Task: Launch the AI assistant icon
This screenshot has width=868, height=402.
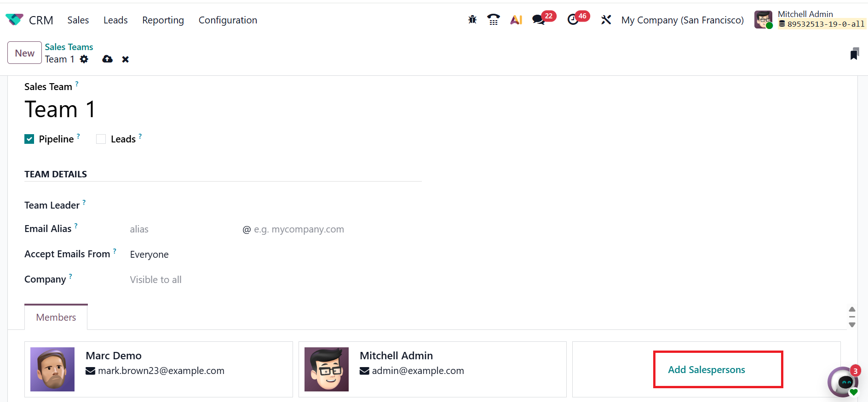Action: [516, 20]
